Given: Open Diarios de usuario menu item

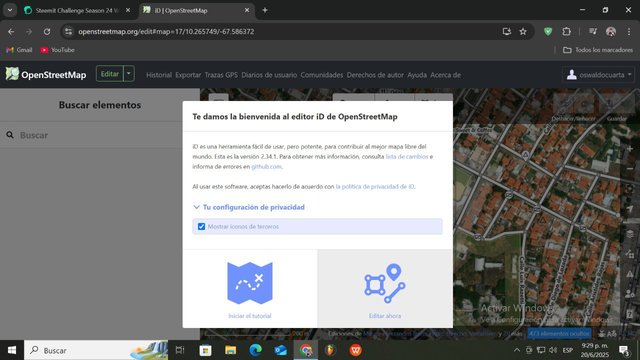Looking at the screenshot, I should coord(269,75).
